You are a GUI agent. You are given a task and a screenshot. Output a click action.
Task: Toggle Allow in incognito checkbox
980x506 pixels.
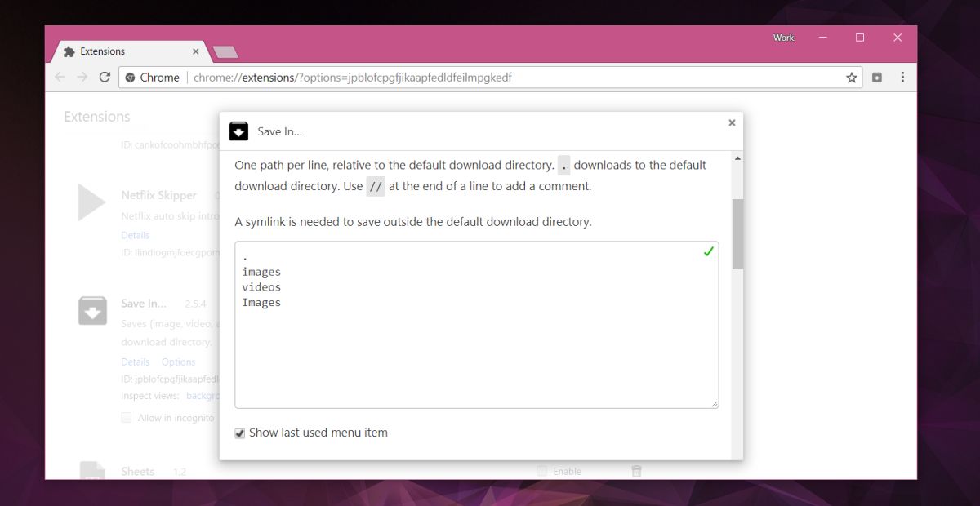pyautogui.click(x=126, y=418)
